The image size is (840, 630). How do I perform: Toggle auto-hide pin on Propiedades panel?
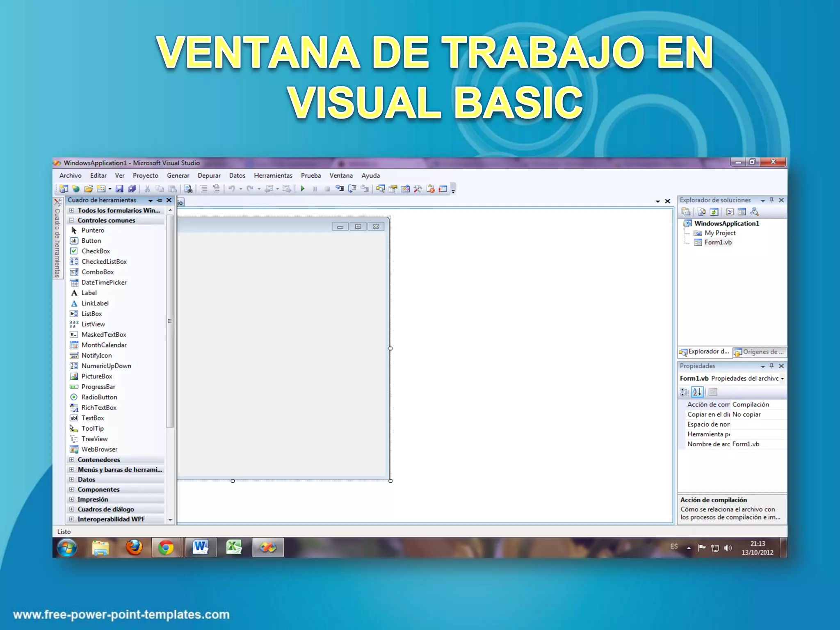(772, 366)
